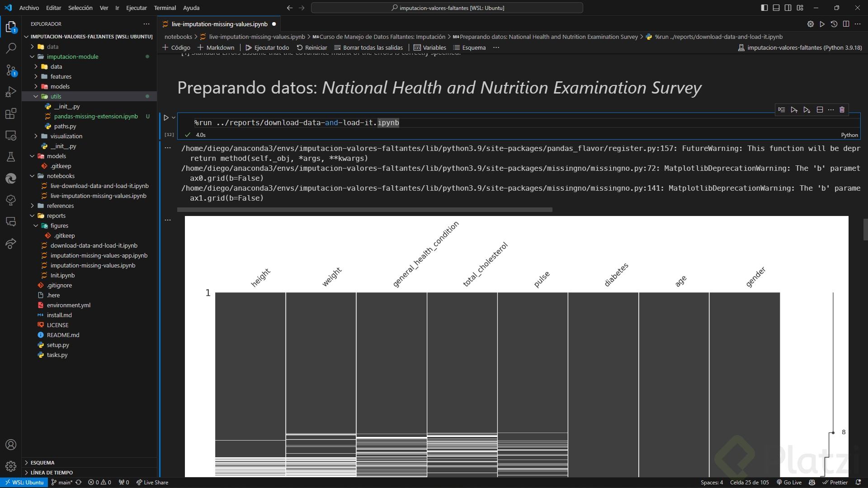Click the delete cell trash icon

pos(842,110)
